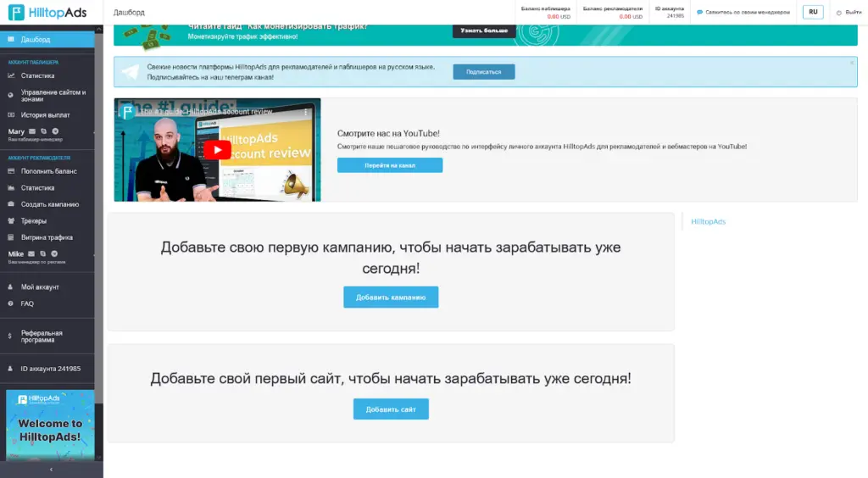The image size is (868, 478).
Task: Click the power icon beside Выйти
Action: (x=839, y=12)
